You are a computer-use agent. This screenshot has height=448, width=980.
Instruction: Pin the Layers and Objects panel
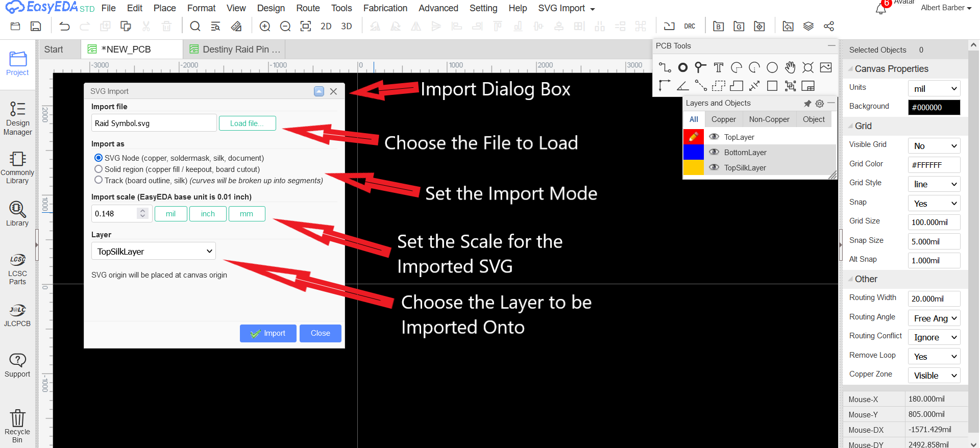[807, 104]
